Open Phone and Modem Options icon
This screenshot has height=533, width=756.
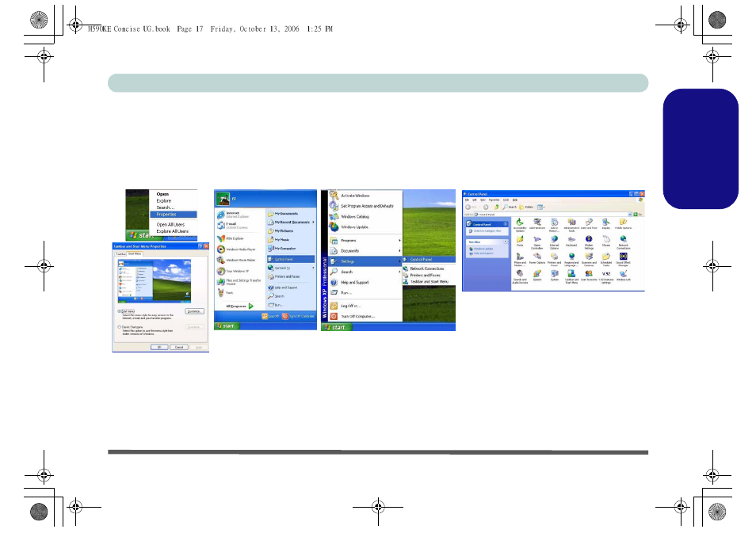520,259
